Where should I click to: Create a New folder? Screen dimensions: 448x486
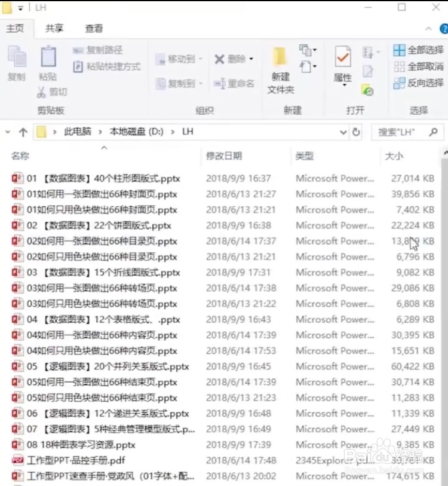click(280, 71)
